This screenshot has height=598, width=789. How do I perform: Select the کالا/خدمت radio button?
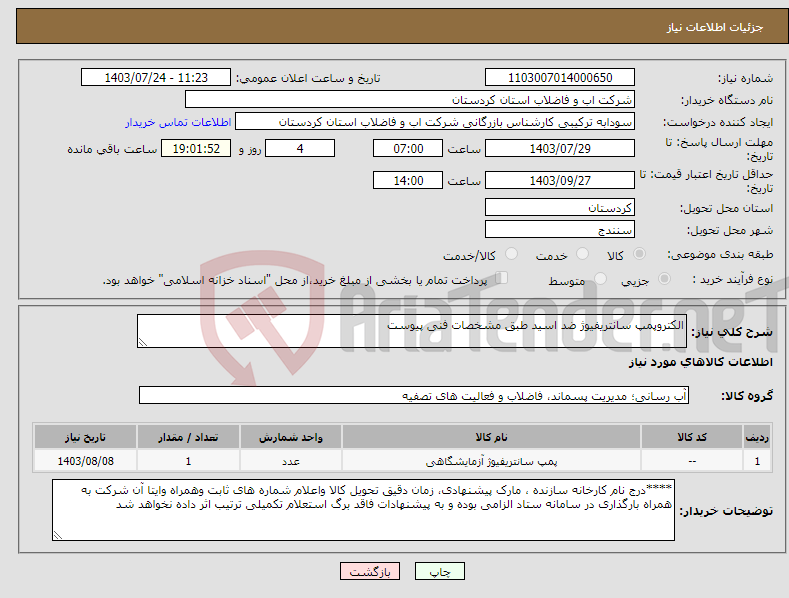pyautogui.click(x=511, y=254)
